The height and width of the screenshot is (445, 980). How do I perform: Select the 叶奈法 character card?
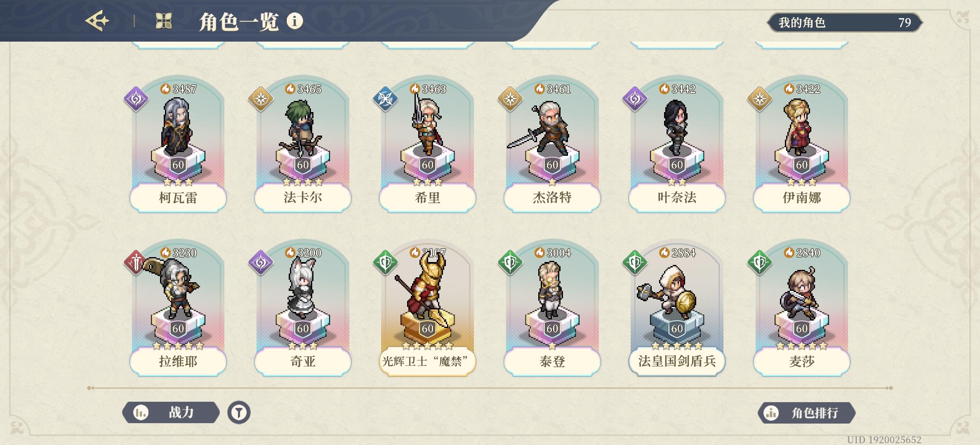(677, 145)
